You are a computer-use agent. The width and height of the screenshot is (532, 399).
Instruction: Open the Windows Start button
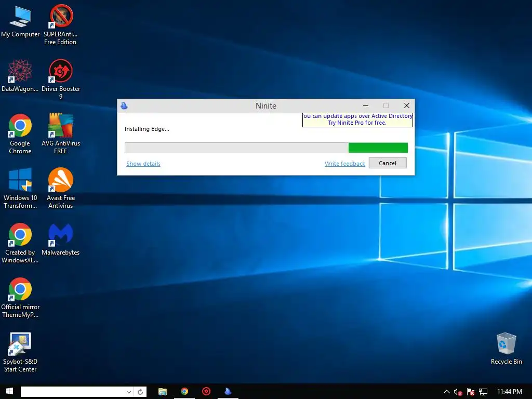[9, 391]
